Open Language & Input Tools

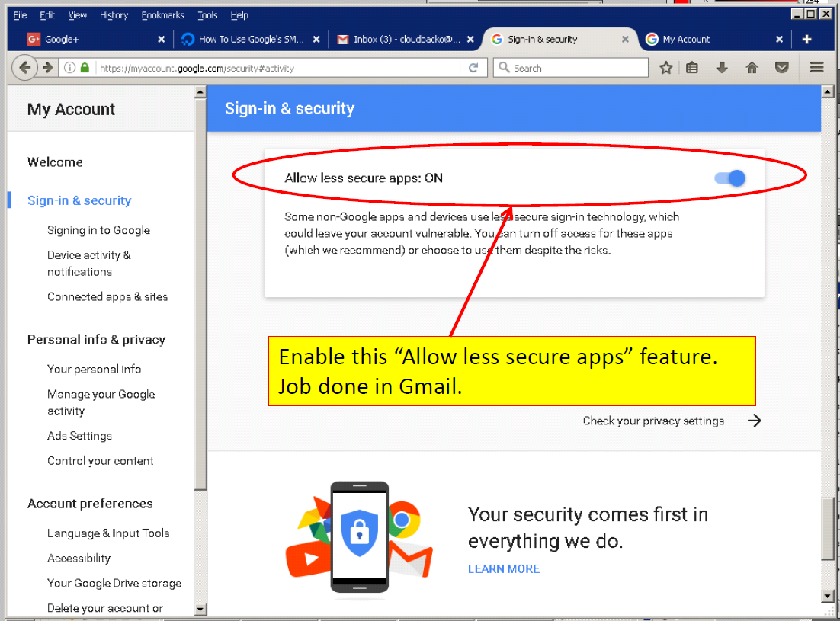pos(108,533)
